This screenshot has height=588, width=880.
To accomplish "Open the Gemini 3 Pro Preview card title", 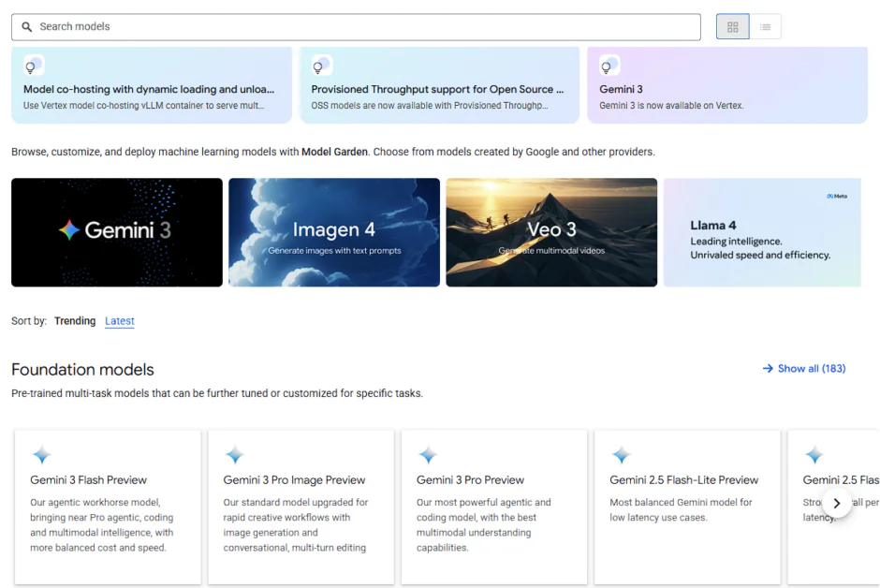I will pyautogui.click(x=470, y=480).
